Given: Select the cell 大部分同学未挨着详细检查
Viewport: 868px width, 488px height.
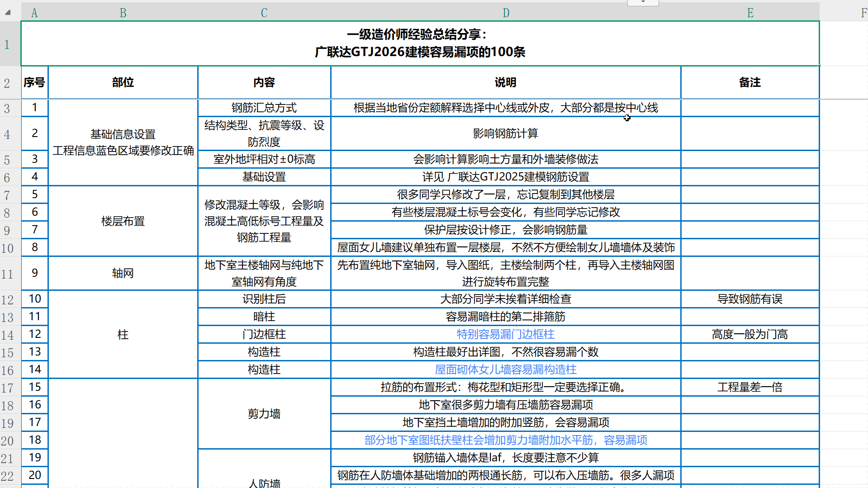Looking at the screenshot, I should click(x=506, y=299).
